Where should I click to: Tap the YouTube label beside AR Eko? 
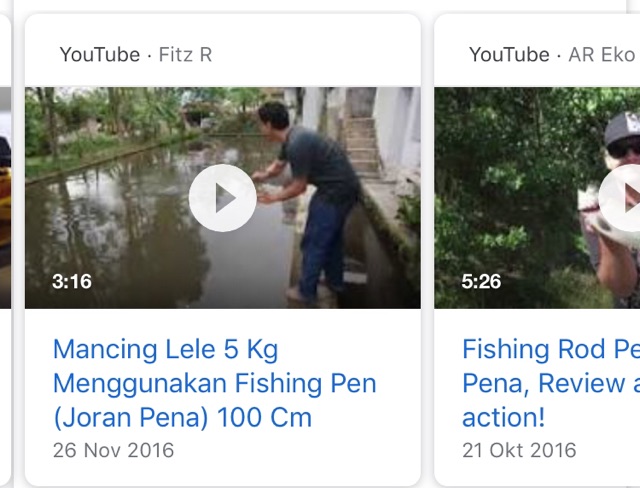tap(509, 54)
